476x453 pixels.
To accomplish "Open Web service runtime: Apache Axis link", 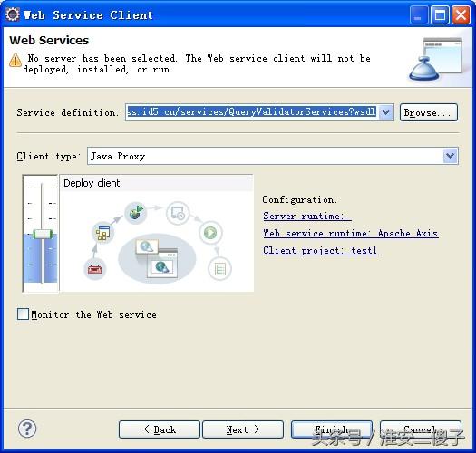I will [351, 233].
